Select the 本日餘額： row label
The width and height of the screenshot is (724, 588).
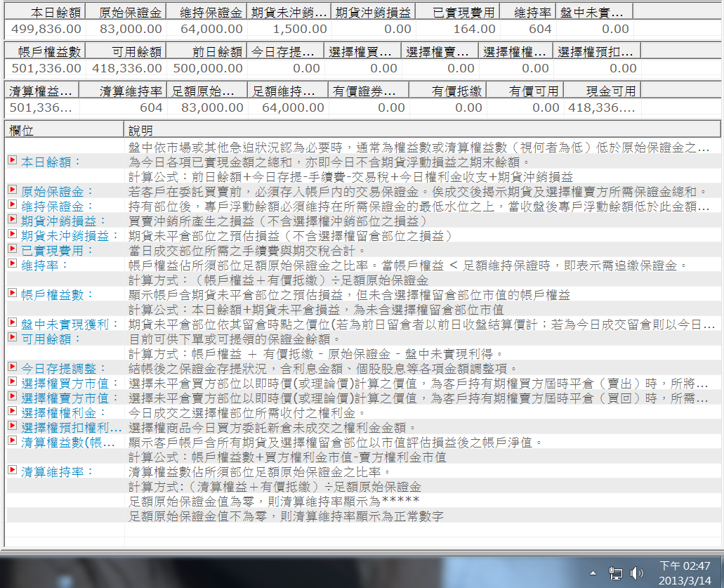pos(51,162)
